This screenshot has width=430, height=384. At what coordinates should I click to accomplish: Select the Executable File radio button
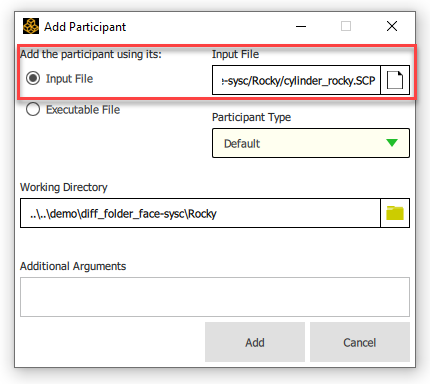33,109
